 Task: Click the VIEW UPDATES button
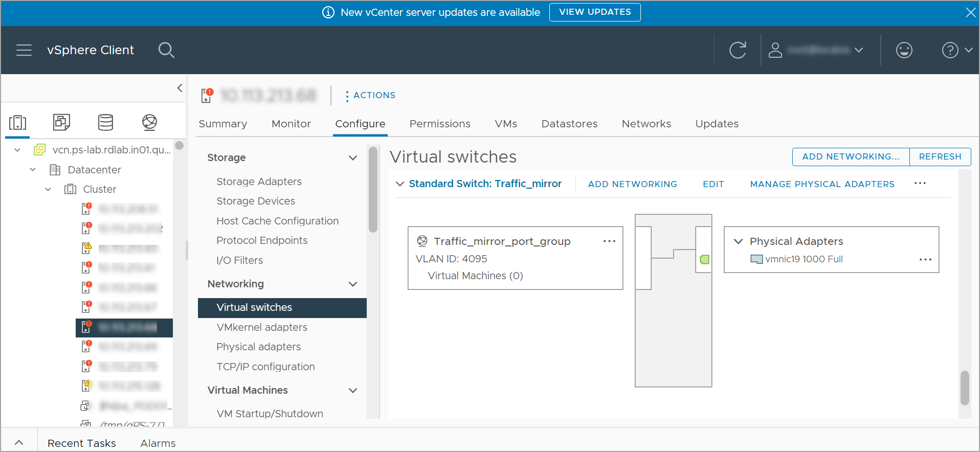[x=595, y=12]
